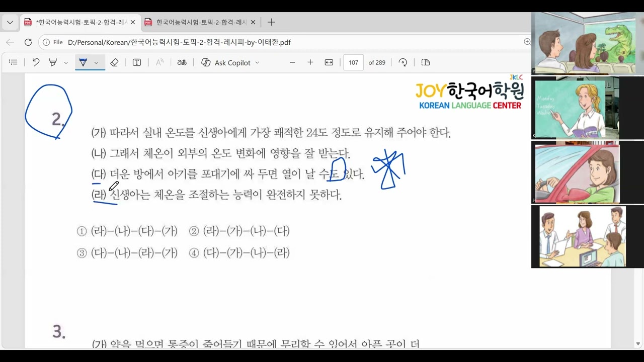
Task: Switch to the first PDF tab marked with asterisk
Action: click(79, 22)
